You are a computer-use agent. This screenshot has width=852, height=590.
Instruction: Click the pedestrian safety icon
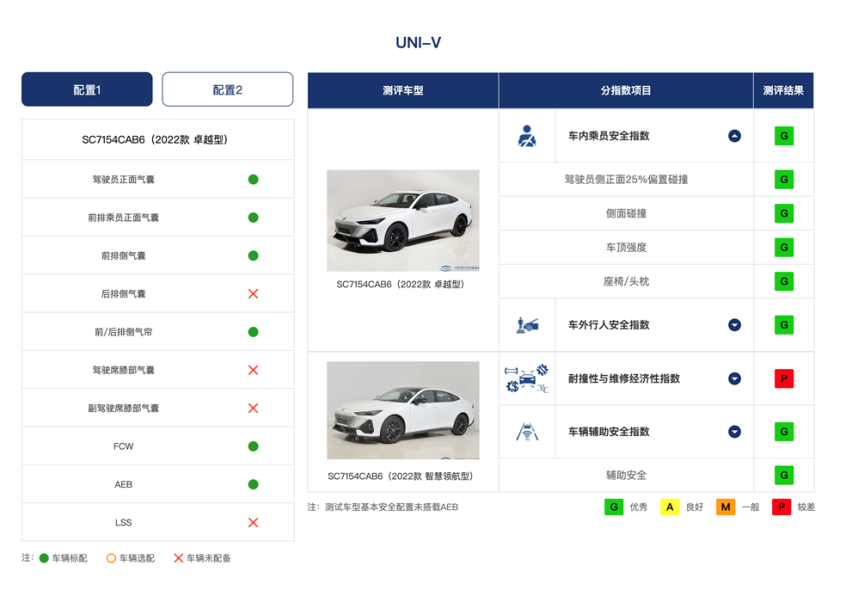(527, 325)
